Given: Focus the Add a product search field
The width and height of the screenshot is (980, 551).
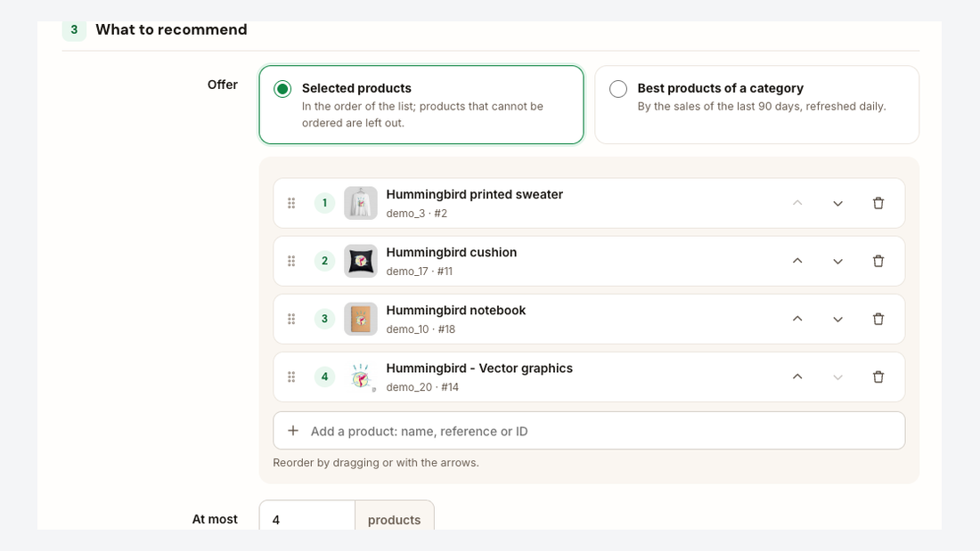Looking at the screenshot, I should pos(589,431).
